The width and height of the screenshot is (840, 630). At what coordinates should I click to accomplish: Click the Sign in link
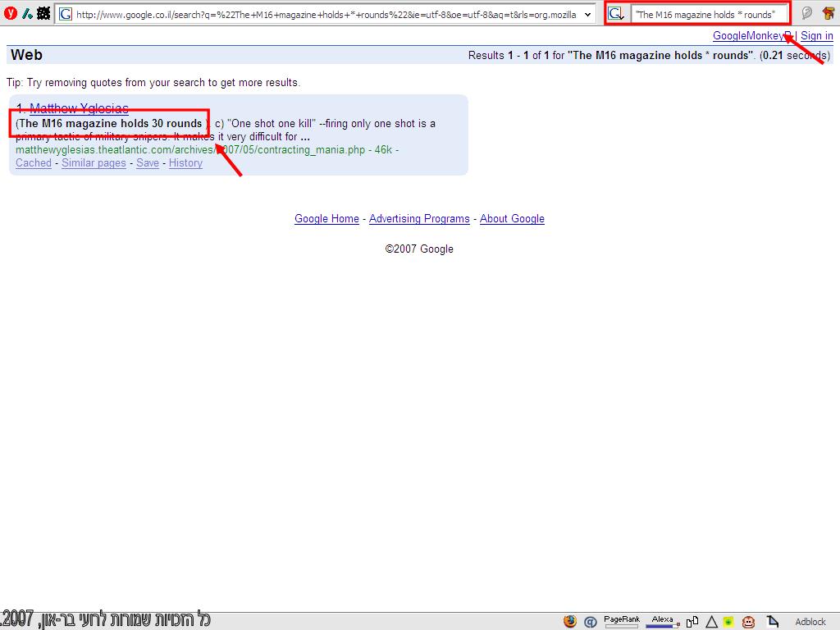click(x=816, y=36)
